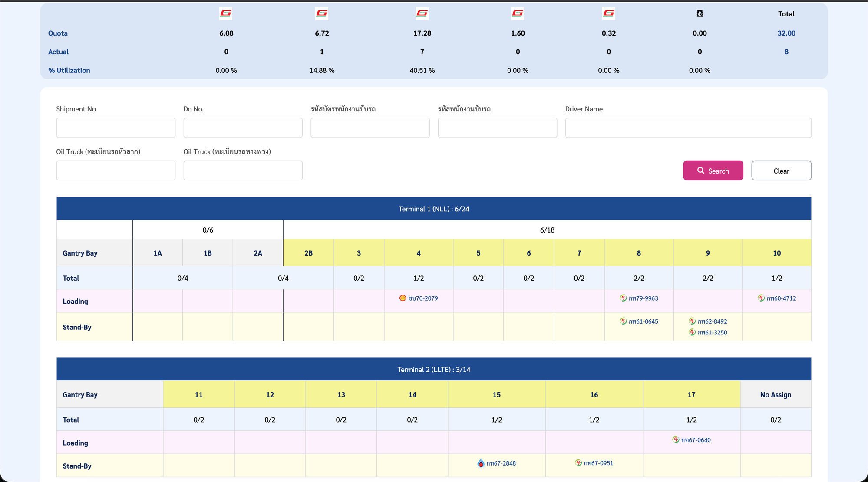Click the brand icon beside กท67-0951
Image resolution: width=868 pixels, height=482 pixels.
point(578,463)
